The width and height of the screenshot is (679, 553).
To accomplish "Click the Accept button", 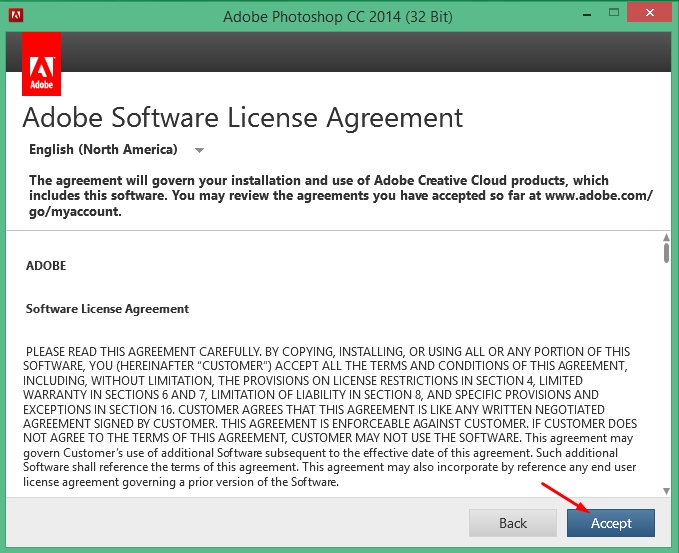I will [x=611, y=523].
